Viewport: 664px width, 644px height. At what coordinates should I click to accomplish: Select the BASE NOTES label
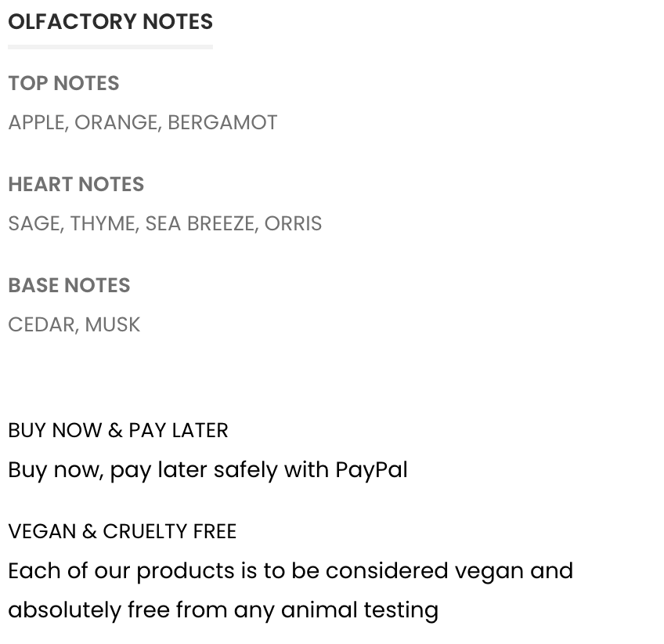click(69, 285)
